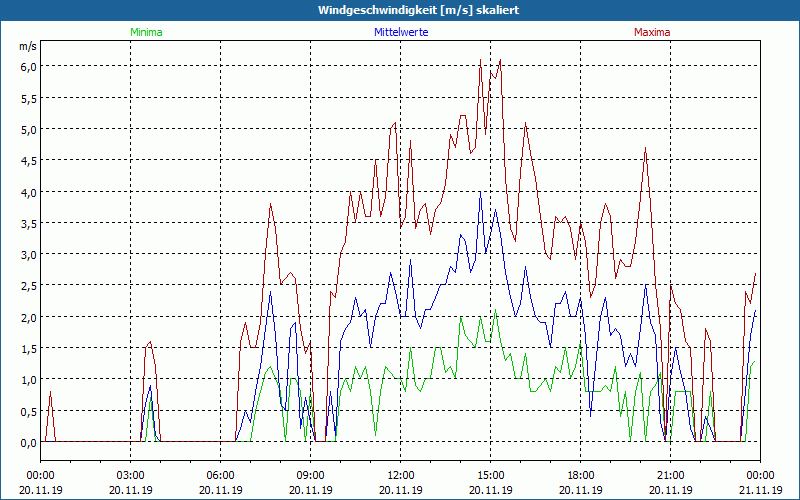The image size is (800, 500).
Task: Click the m/s unit label
Action: pos(28,47)
